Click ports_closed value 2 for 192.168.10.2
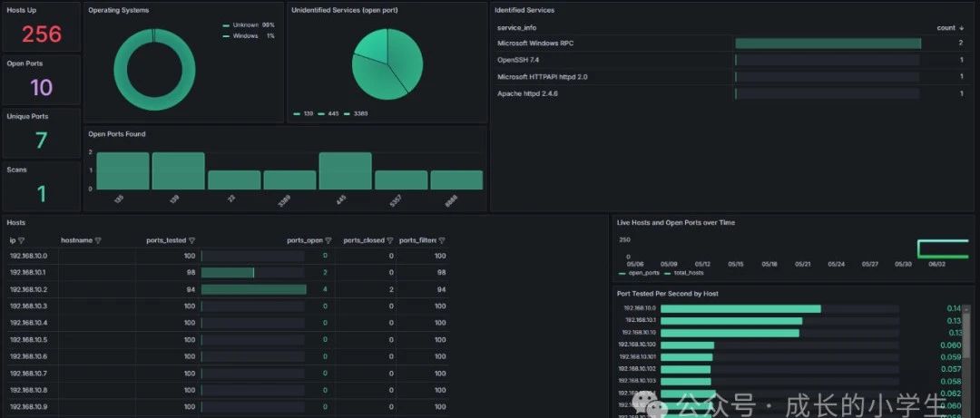Screen dimensions: 980x418 [x=391, y=289]
